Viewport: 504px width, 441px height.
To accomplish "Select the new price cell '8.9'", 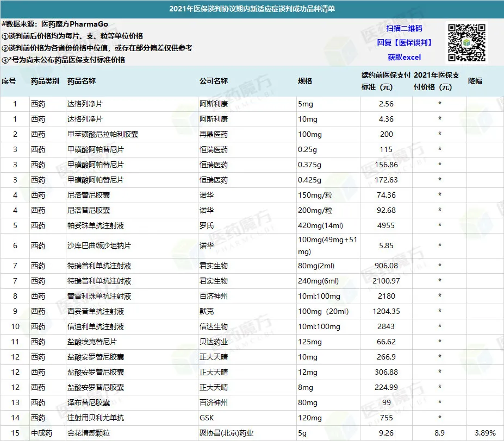I will [439, 433].
